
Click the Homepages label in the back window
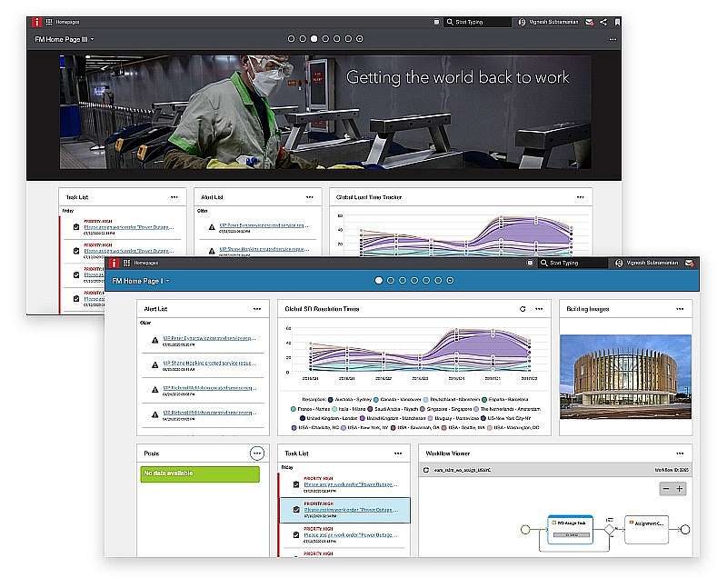click(67, 22)
